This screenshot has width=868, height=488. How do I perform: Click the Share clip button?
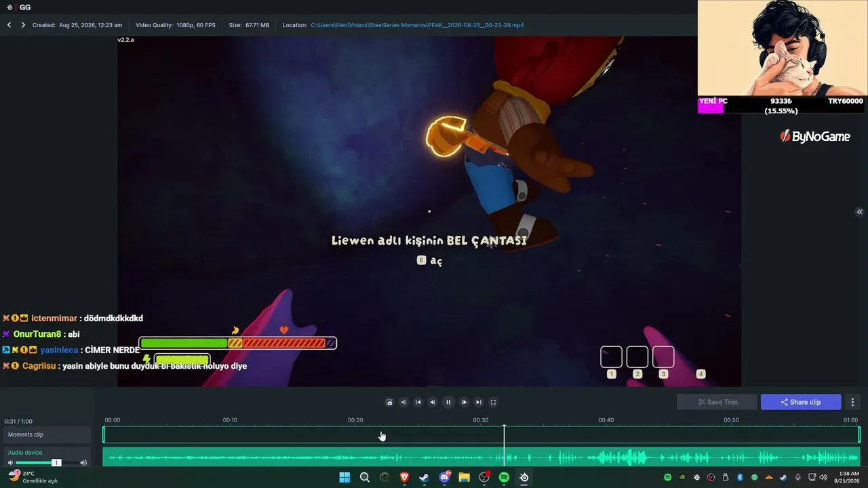coord(801,402)
